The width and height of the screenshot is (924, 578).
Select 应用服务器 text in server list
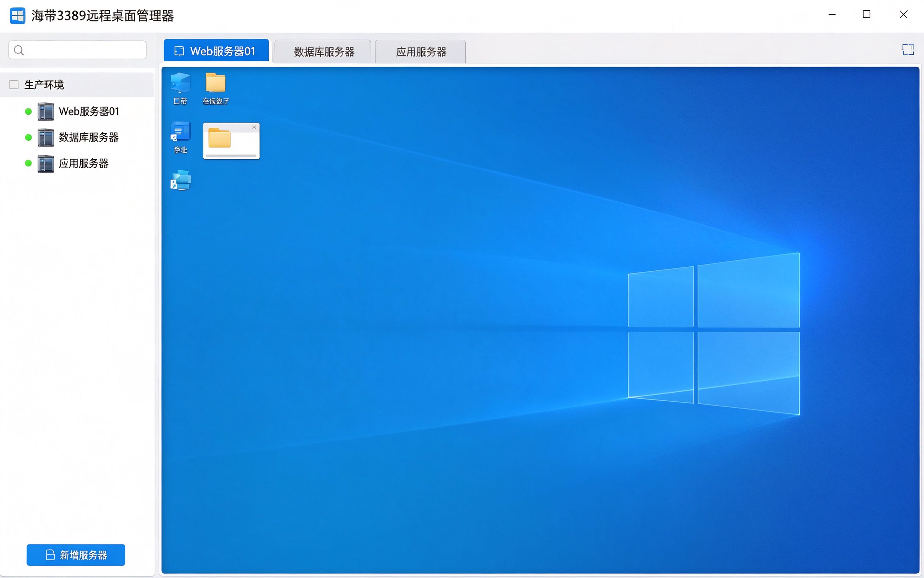(x=83, y=163)
